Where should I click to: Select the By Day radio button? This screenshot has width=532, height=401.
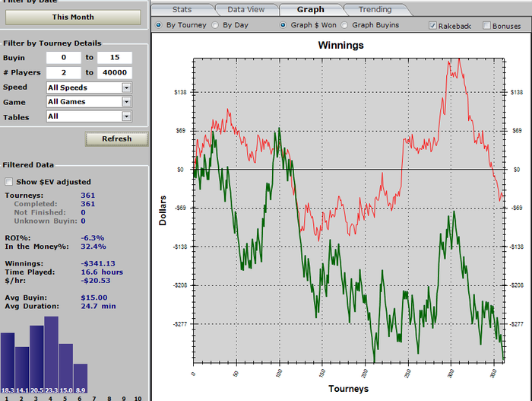215,25
